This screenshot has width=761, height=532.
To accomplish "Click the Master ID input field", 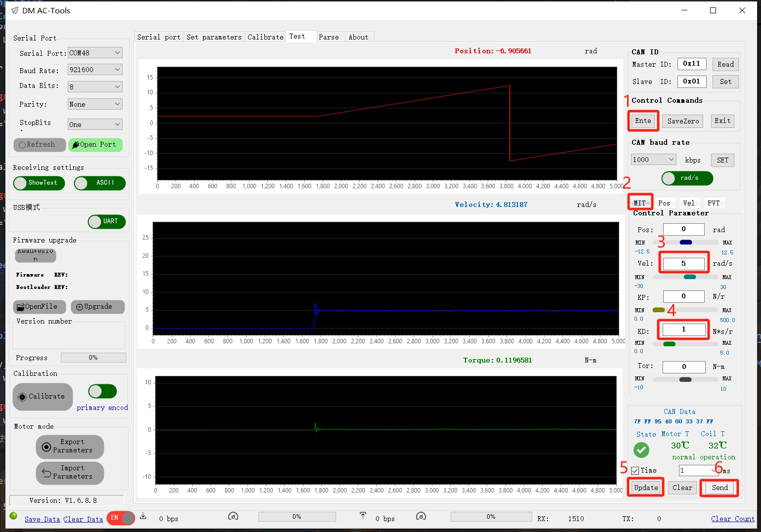I will tap(691, 64).
